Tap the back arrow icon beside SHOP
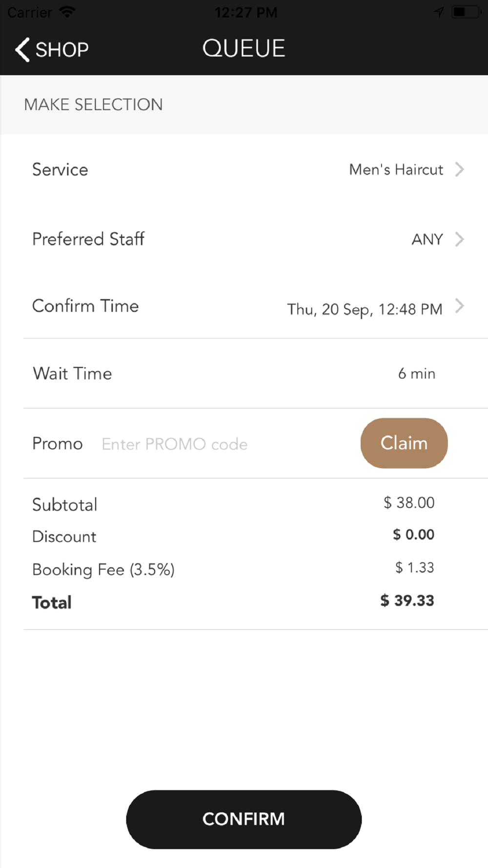 pos(22,49)
